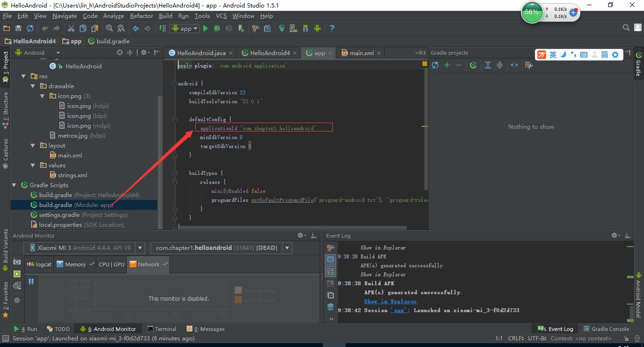
Task: Click the screen record icon in Android Monitor
Action: click(x=17, y=274)
